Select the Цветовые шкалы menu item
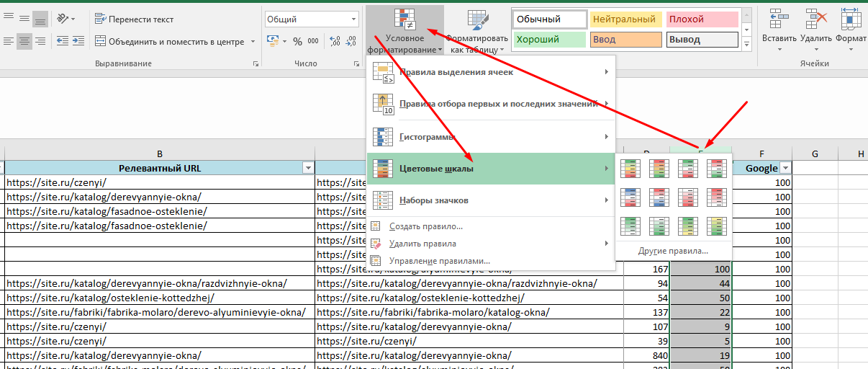868x369 pixels. pos(491,168)
